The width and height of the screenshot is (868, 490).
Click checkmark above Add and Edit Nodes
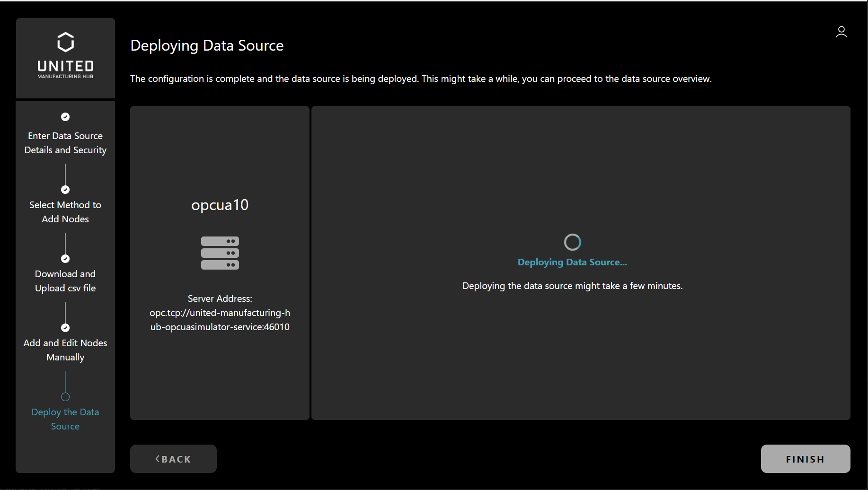[x=65, y=328]
